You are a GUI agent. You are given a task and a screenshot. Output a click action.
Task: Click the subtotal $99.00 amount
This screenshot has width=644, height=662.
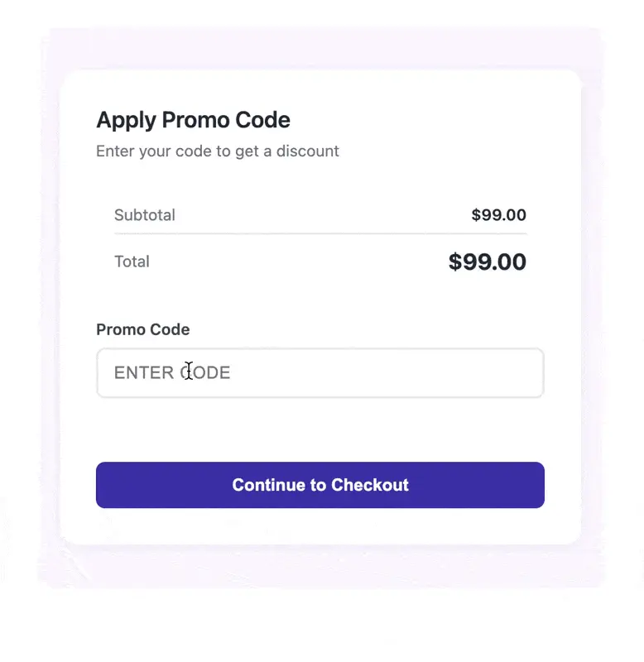498,215
